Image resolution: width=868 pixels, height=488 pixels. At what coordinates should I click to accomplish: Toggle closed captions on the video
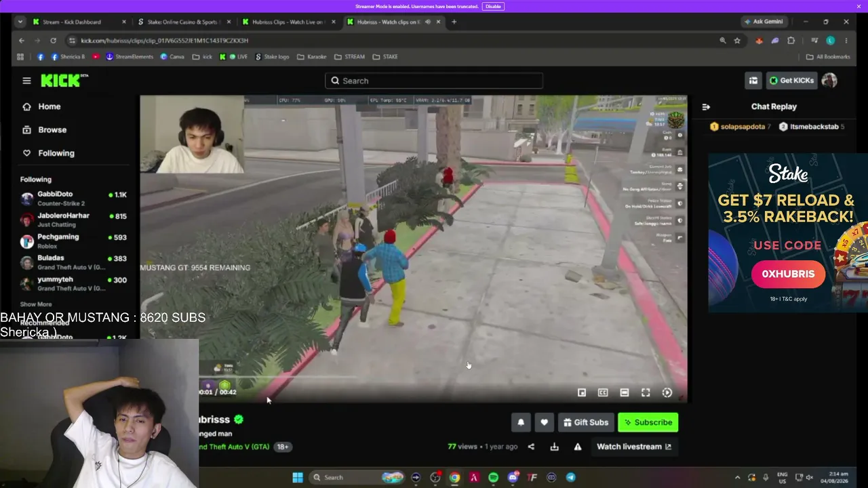click(x=603, y=392)
